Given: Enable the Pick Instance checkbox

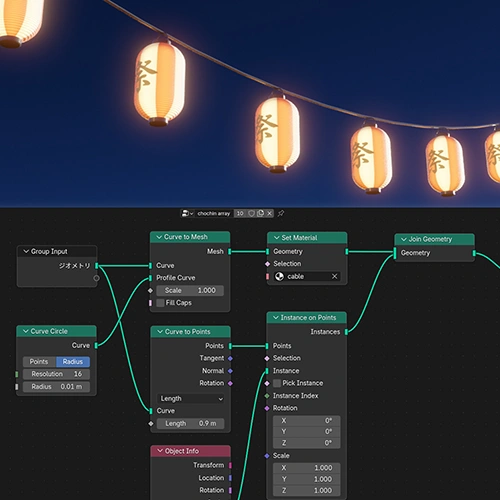Looking at the screenshot, I should click(x=277, y=383).
